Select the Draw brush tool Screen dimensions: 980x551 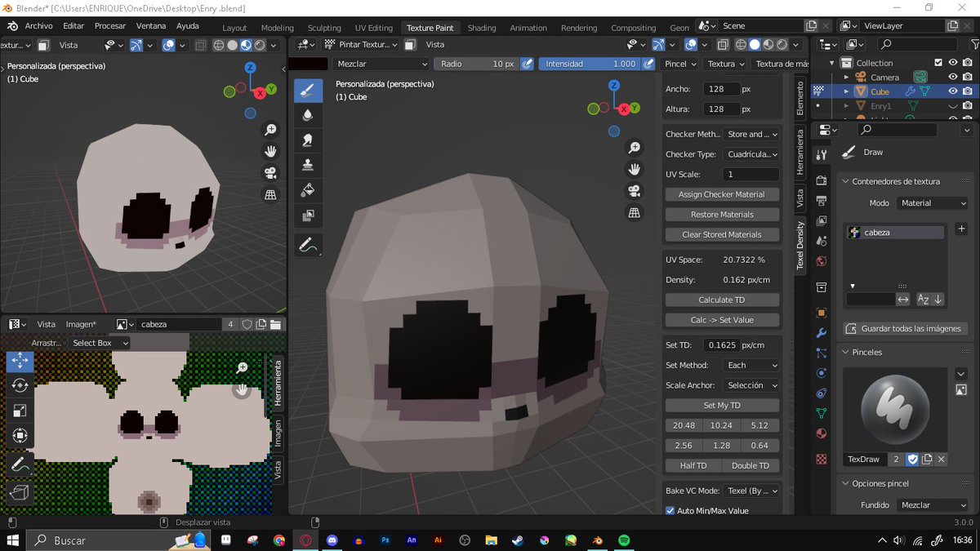(x=308, y=90)
